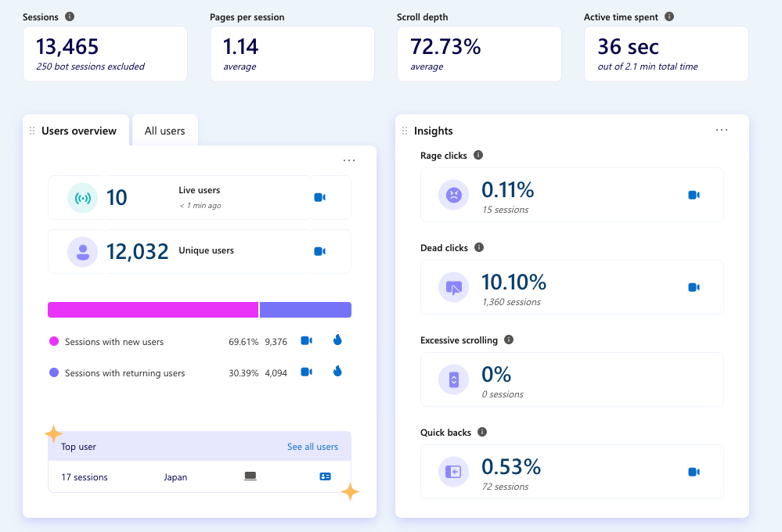782x532 pixels.
Task: Open the top user's profile card icon
Action: tap(325, 476)
